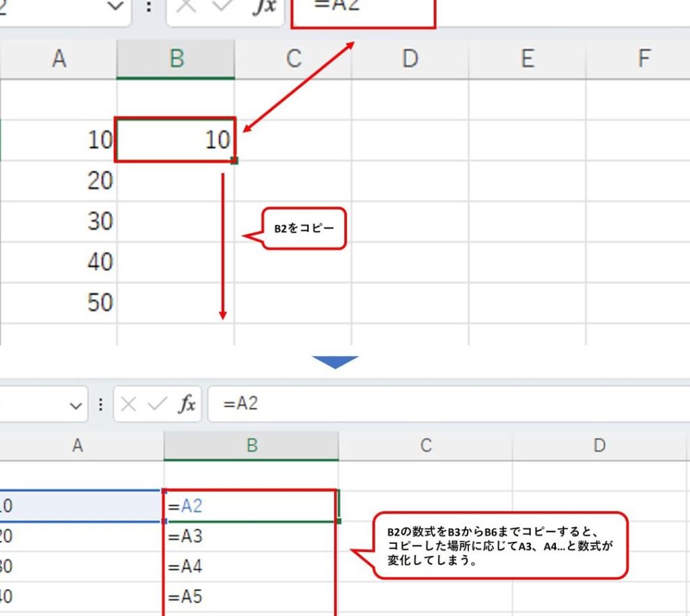This screenshot has height=616, width=690.
Task: Click the top formula bar input outlined in red
Action: pyautogui.click(x=363, y=11)
